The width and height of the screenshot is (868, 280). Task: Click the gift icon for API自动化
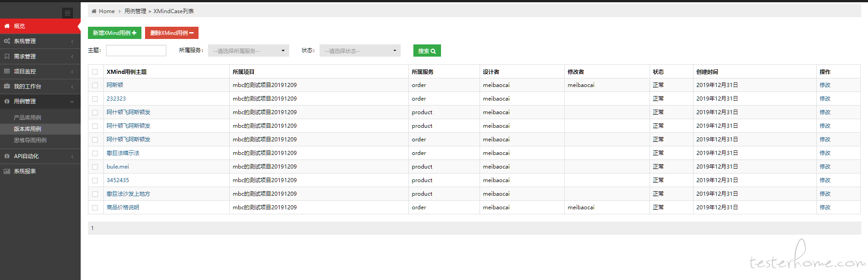7,156
